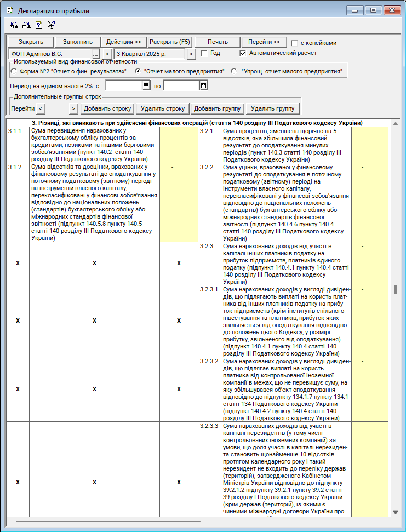The height and width of the screenshot is (532, 406).
Task: Go to next period after 3 Квартал 2025
Action: (191, 54)
